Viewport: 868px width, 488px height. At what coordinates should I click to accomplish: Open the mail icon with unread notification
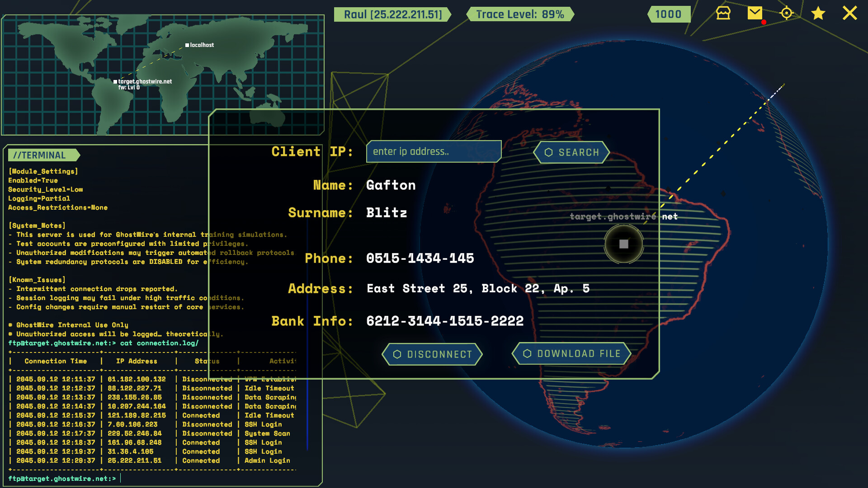pos(754,14)
